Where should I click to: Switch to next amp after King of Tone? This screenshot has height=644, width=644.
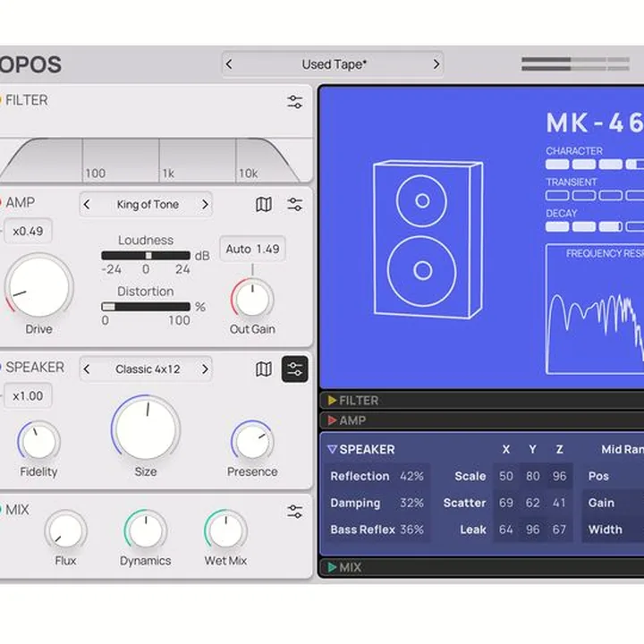(x=205, y=204)
